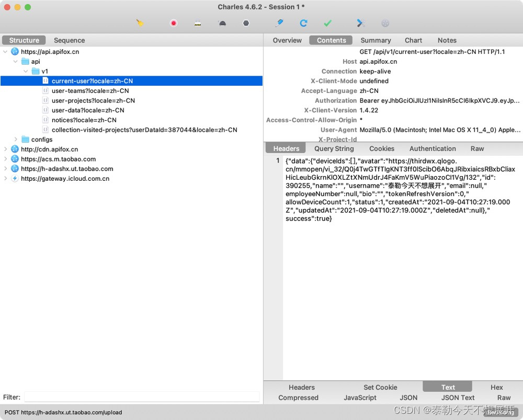
Task: Open the request Raw tab
Action: point(477,148)
